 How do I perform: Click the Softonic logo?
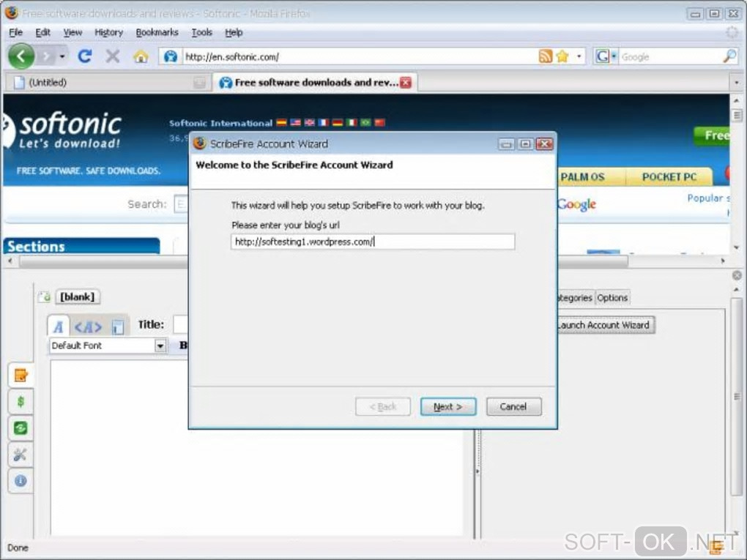pyautogui.click(x=62, y=130)
